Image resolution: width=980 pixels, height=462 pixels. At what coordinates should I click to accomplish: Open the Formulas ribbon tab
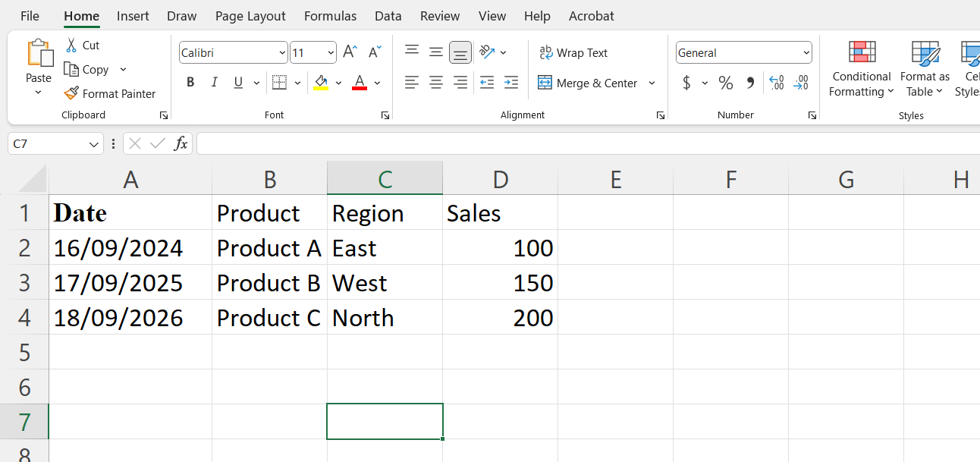click(330, 16)
